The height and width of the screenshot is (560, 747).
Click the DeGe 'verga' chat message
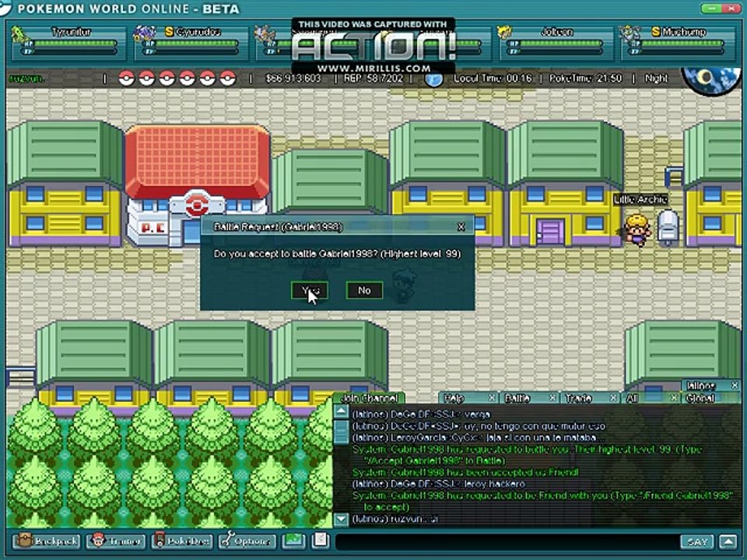click(421, 415)
